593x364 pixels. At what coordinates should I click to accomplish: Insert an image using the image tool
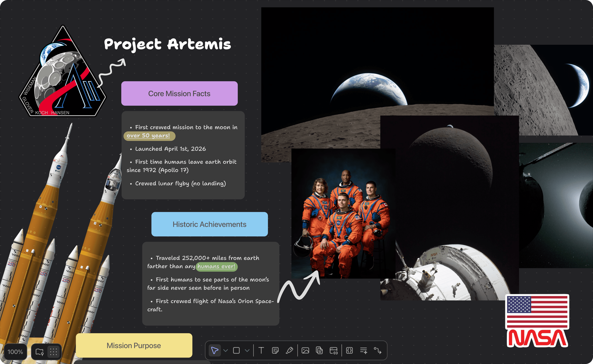305,351
